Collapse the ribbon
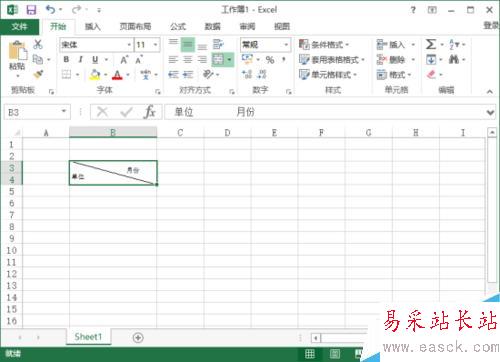 (489, 91)
